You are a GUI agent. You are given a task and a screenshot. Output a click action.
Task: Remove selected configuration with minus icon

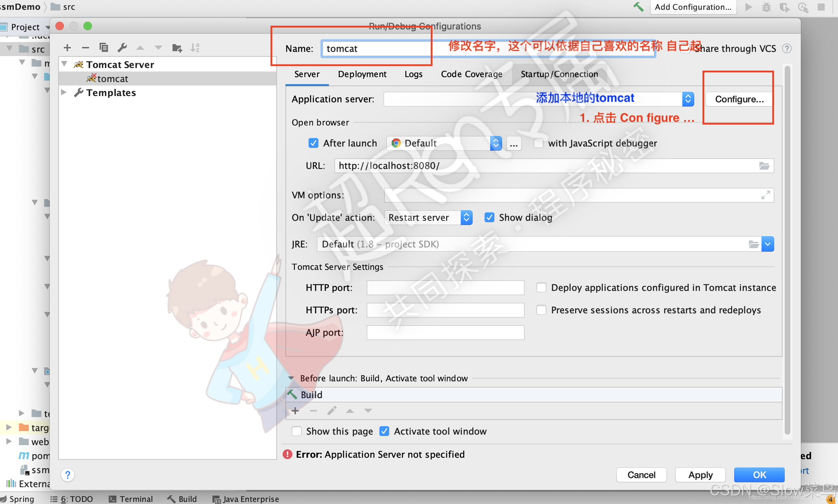pyautogui.click(x=85, y=48)
